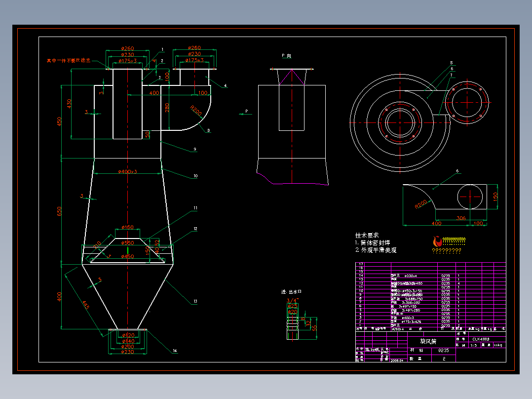532x399 pixels.
Task: Click the "ø450" dimension text
Action: coord(127,256)
